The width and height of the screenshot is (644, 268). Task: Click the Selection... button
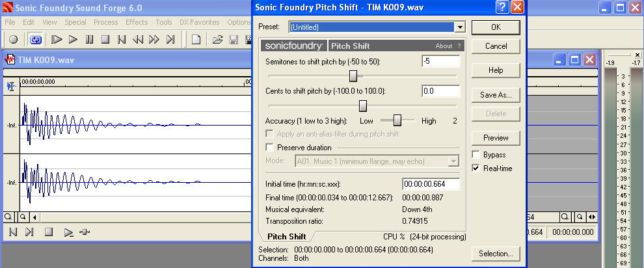click(x=496, y=254)
